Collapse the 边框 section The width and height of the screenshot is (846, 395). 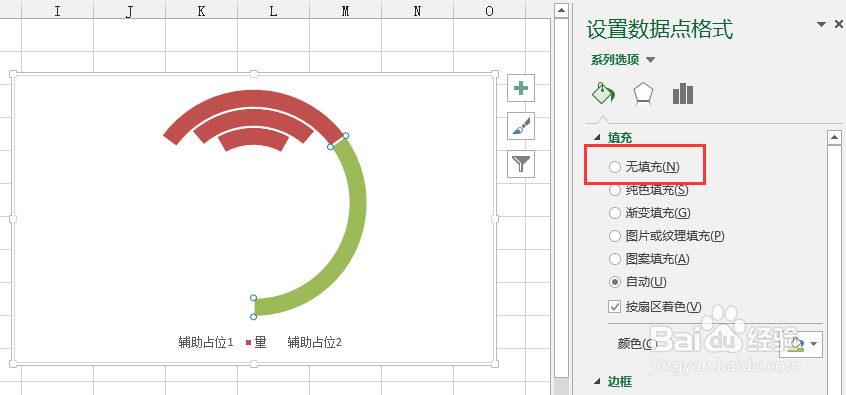(597, 382)
